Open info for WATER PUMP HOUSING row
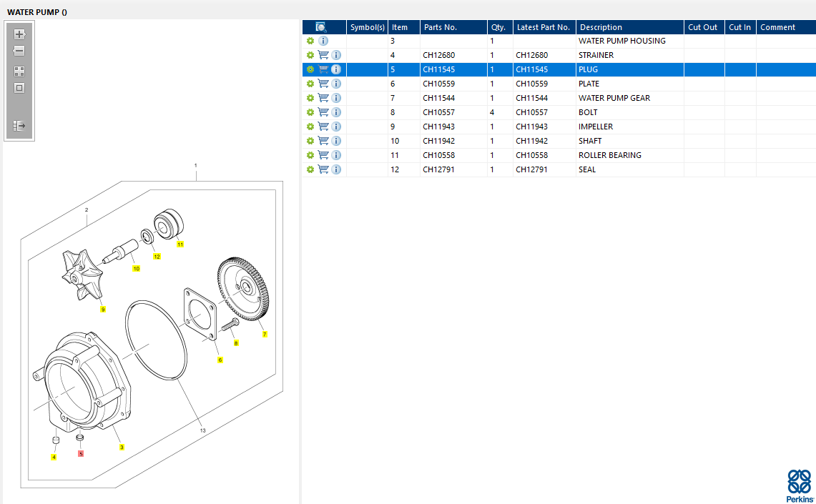The height and width of the screenshot is (504, 816). click(323, 41)
